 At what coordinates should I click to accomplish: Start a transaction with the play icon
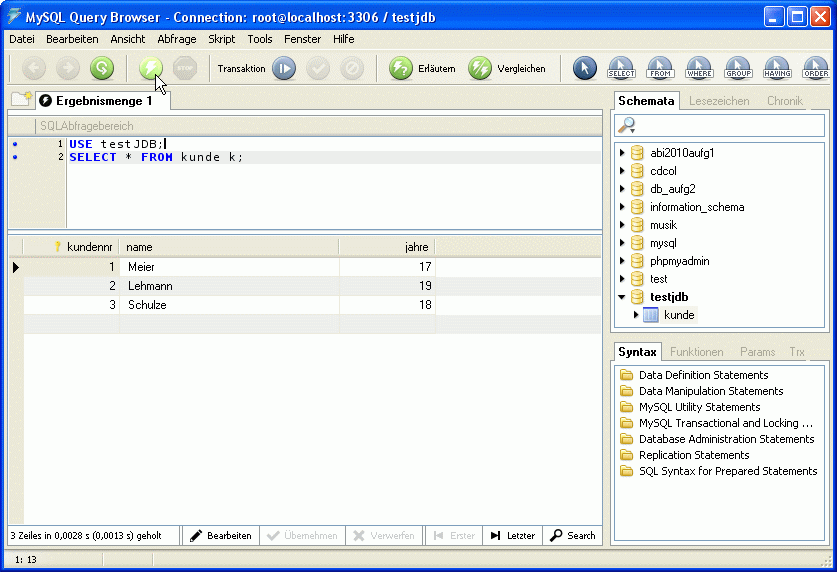click(284, 68)
